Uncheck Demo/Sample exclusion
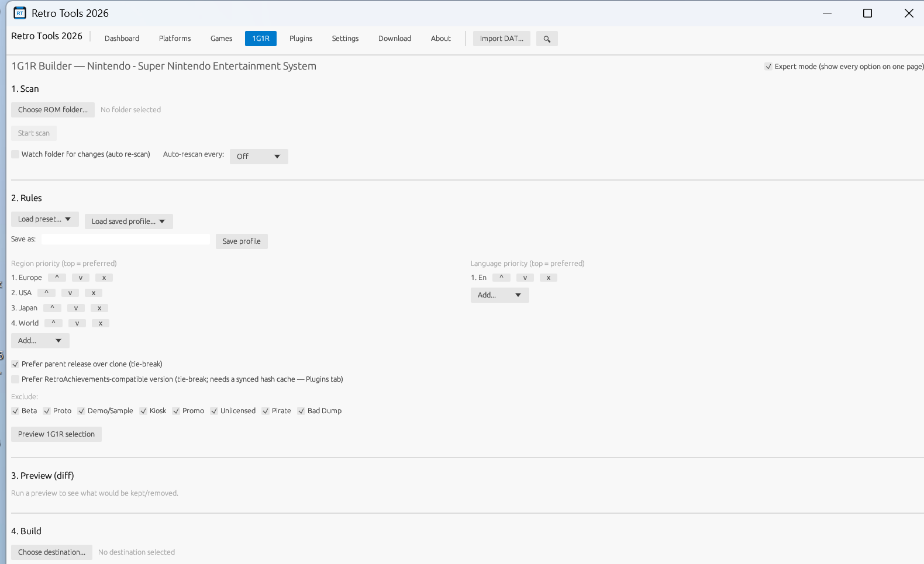This screenshot has height=564, width=924. pos(81,411)
